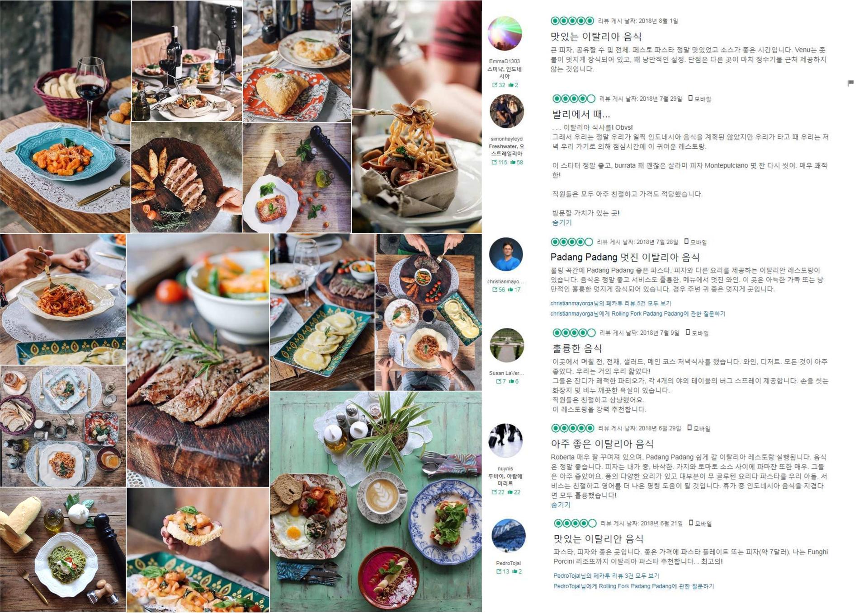Open the green table breakfast photo

376,501
